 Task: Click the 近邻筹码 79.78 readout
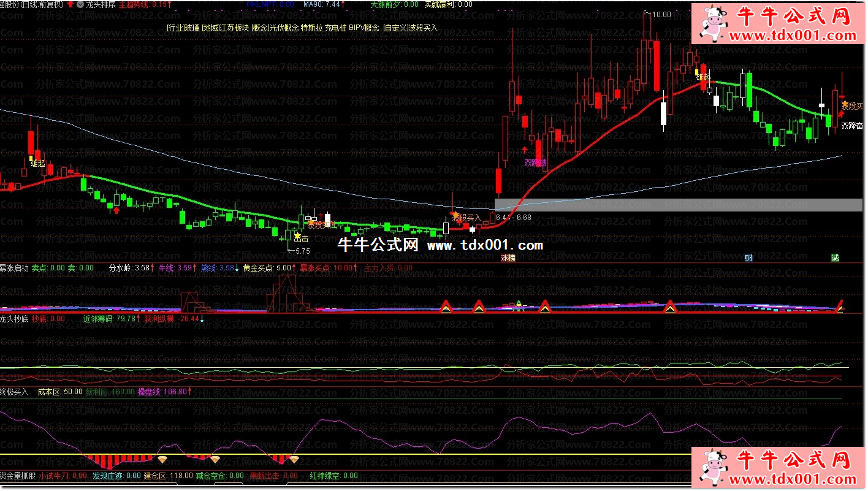(x=112, y=319)
